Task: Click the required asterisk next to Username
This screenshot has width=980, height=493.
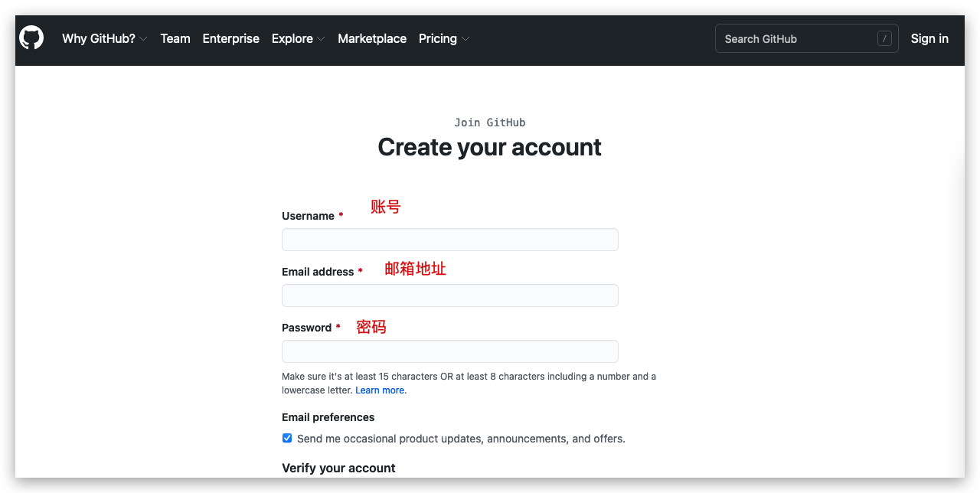Action: (x=341, y=215)
